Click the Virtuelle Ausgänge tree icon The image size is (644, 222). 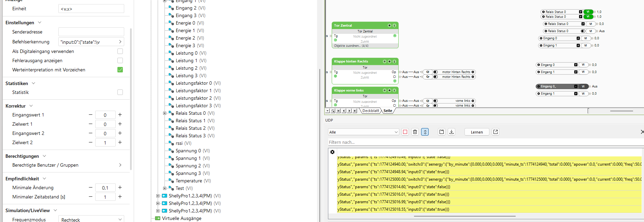tap(158, 218)
